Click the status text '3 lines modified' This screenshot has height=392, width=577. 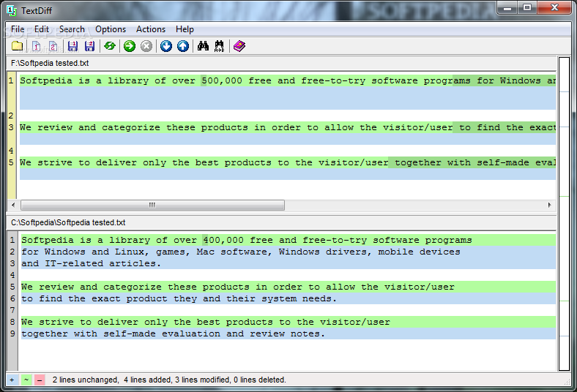[203, 380]
